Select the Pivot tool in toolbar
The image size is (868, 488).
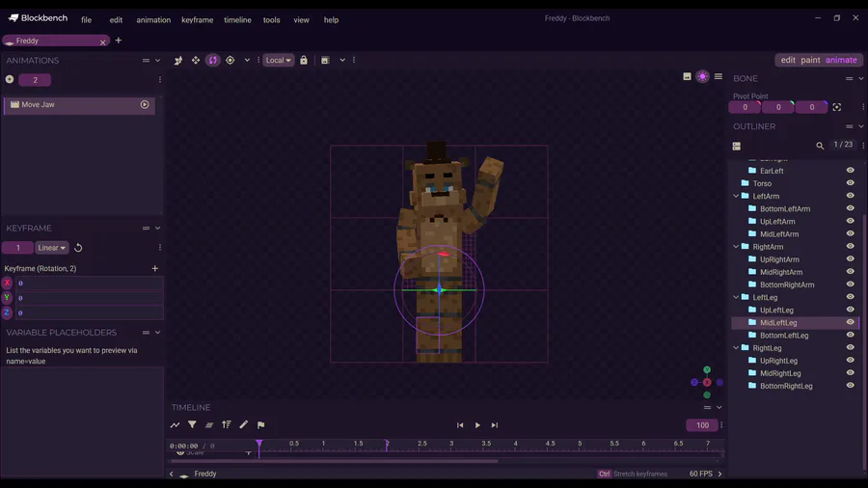coord(230,61)
